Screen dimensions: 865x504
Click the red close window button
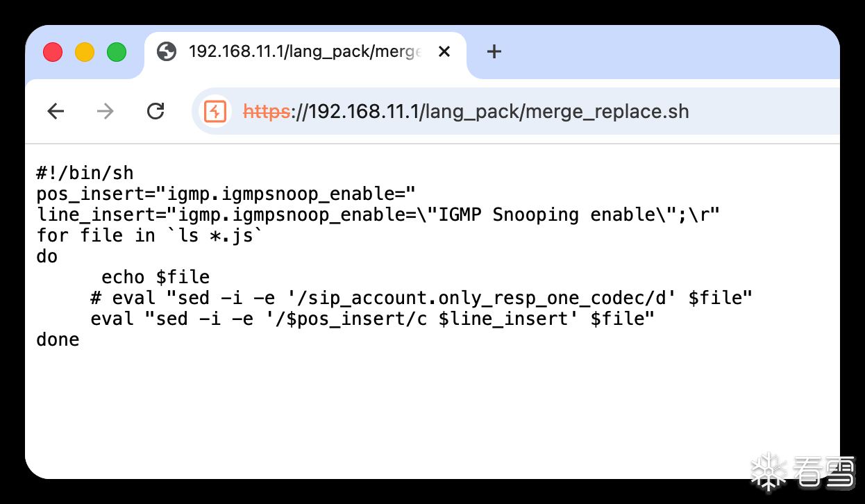pyautogui.click(x=53, y=51)
